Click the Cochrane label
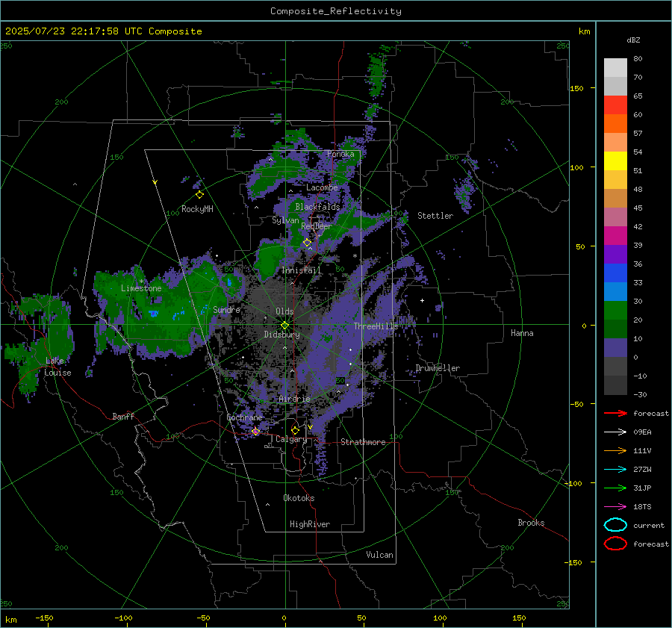The height and width of the screenshot is (628, 672). coord(244,417)
